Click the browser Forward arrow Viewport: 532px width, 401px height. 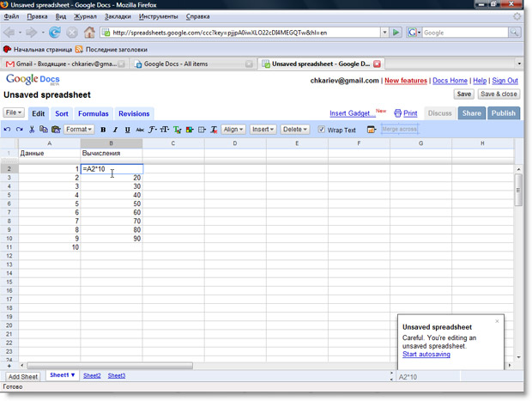point(31,33)
